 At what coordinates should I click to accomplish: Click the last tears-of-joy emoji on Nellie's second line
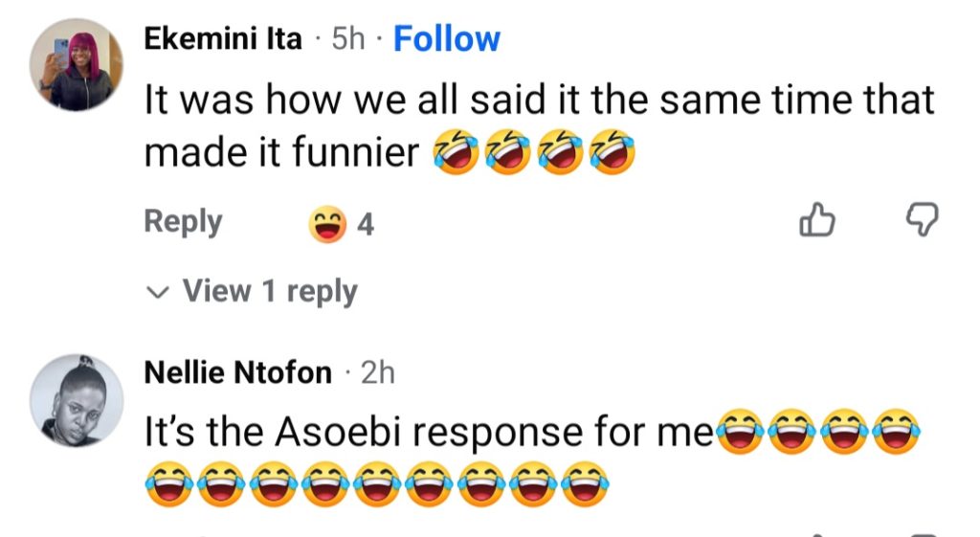(x=585, y=483)
